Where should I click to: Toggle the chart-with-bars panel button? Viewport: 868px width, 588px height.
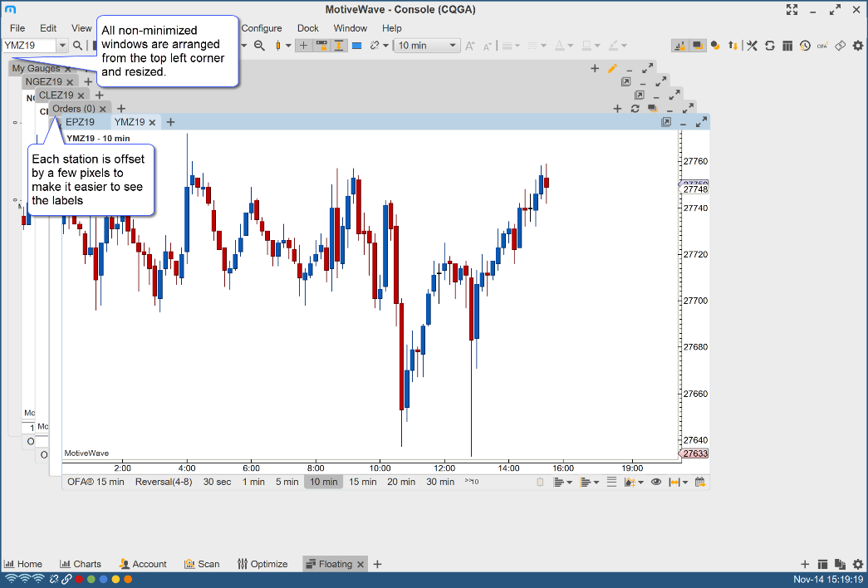[679, 46]
